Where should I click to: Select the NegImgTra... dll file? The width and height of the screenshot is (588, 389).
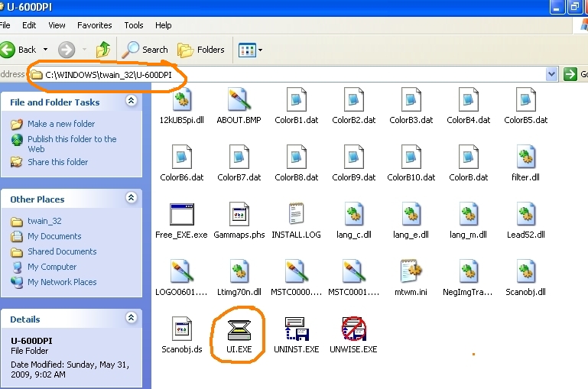(469, 277)
